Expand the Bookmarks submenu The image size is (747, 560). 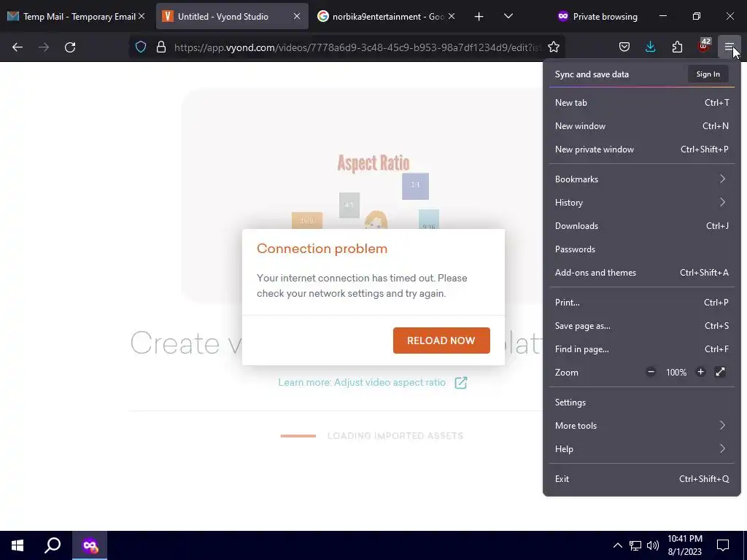point(642,179)
